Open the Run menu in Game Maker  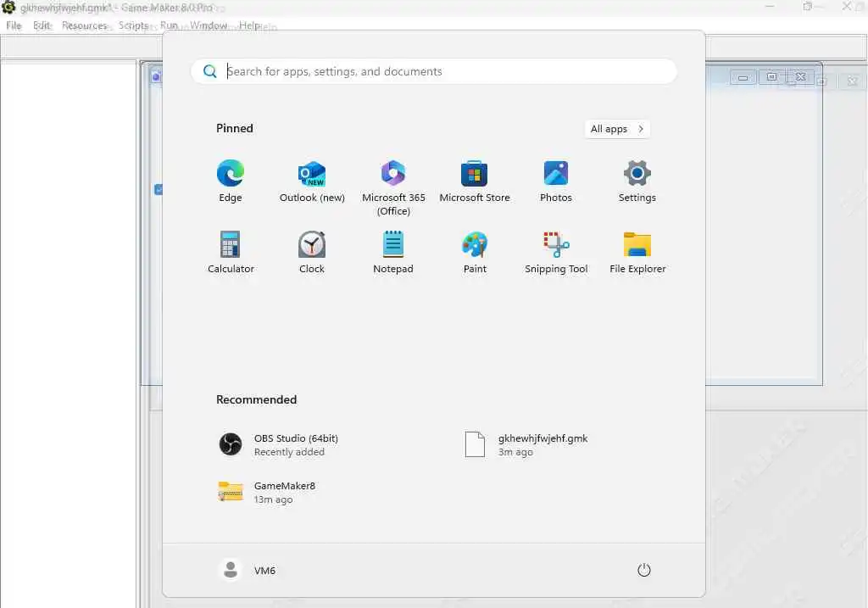click(169, 25)
